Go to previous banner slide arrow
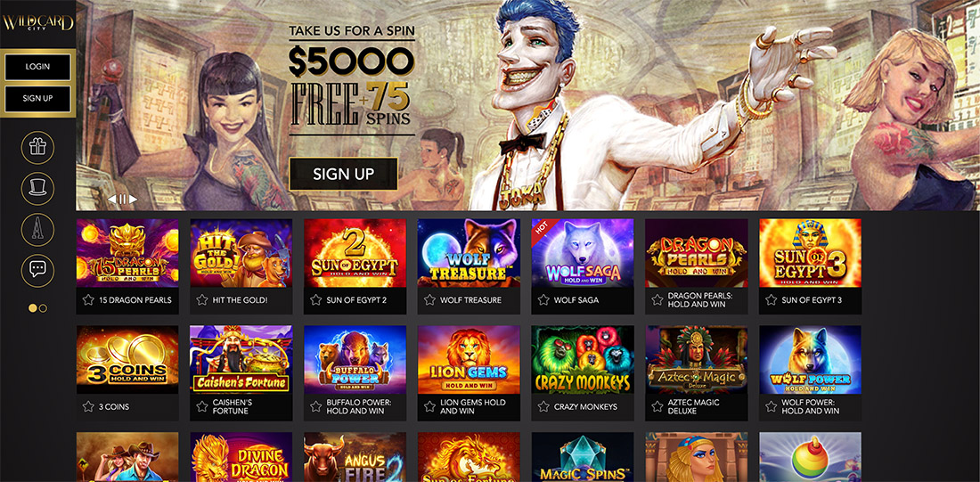980x482 pixels. coord(112,200)
